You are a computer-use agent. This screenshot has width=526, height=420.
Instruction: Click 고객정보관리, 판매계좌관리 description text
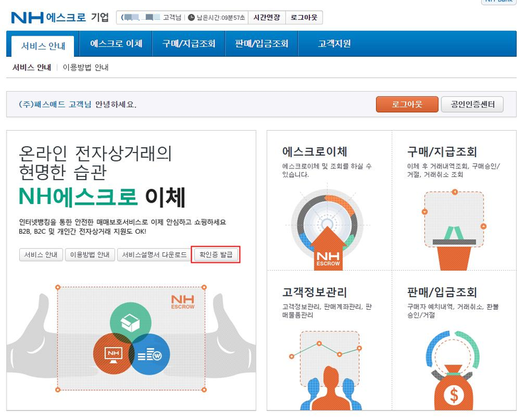[x=327, y=311]
